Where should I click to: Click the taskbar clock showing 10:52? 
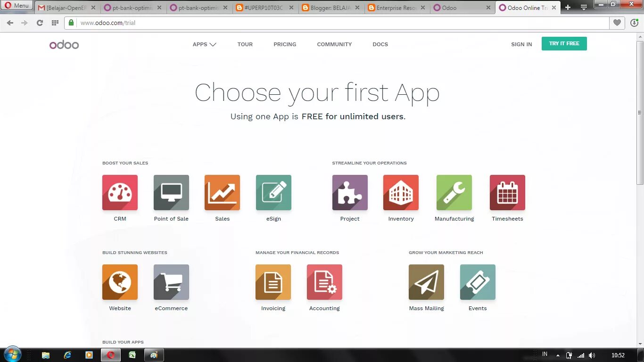click(618, 355)
